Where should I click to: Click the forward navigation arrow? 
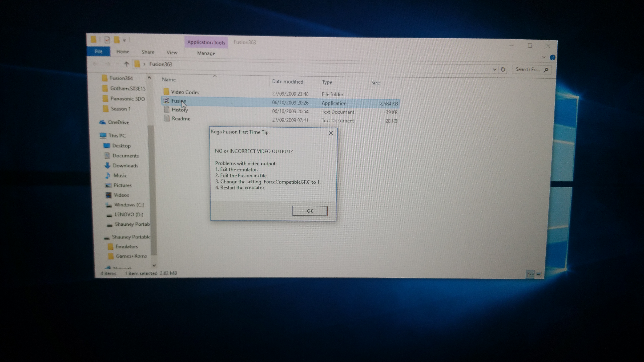point(108,64)
